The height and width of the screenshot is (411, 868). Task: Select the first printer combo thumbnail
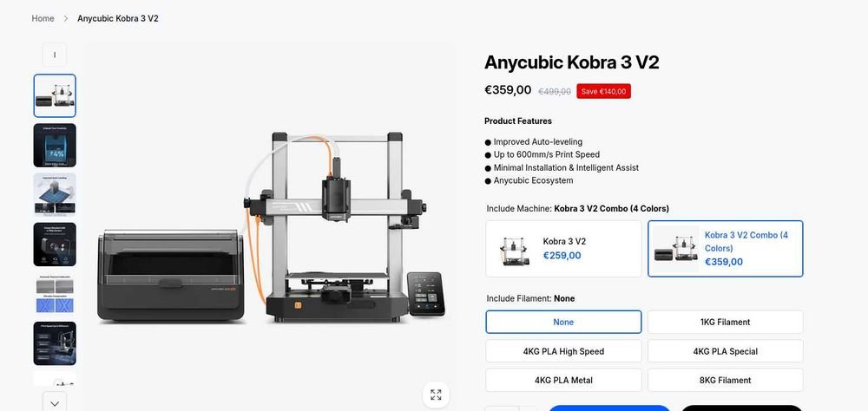tap(55, 95)
